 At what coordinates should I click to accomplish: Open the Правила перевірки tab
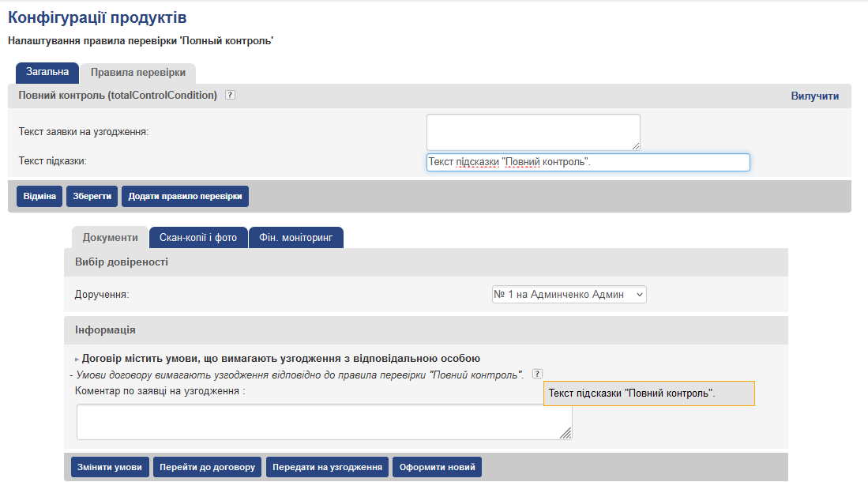click(138, 73)
